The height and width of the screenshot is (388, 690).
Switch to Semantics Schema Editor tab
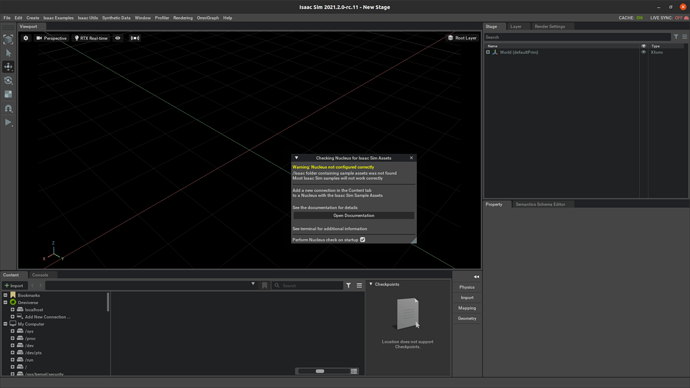[x=540, y=205]
